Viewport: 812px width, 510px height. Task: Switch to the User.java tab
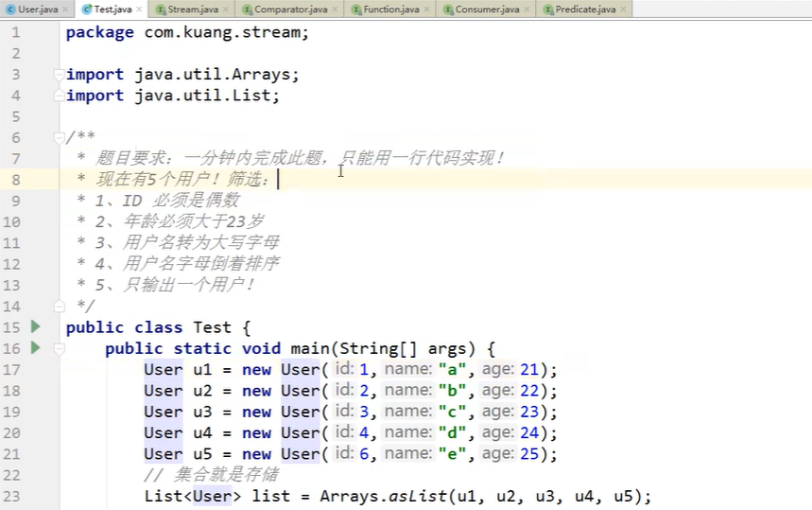pos(38,9)
